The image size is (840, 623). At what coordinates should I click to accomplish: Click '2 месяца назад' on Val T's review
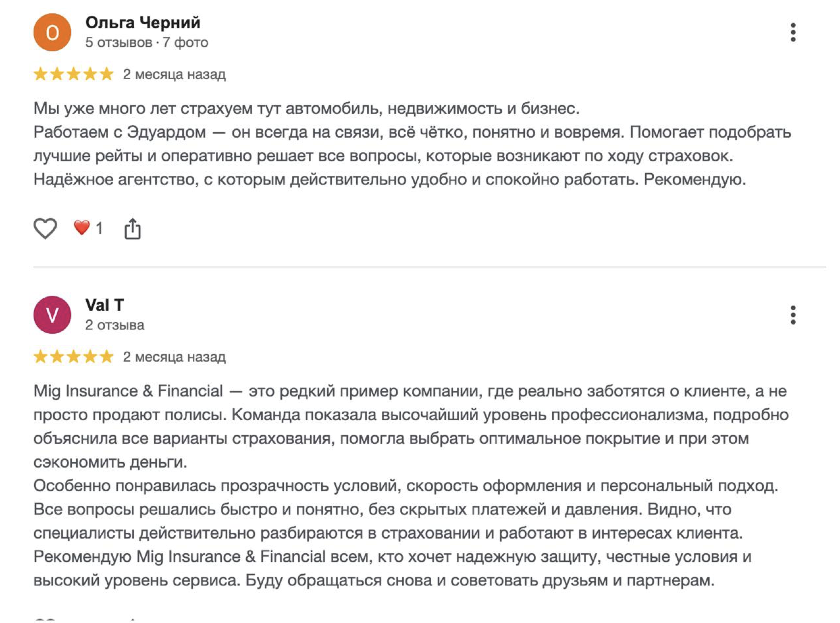pos(174,357)
